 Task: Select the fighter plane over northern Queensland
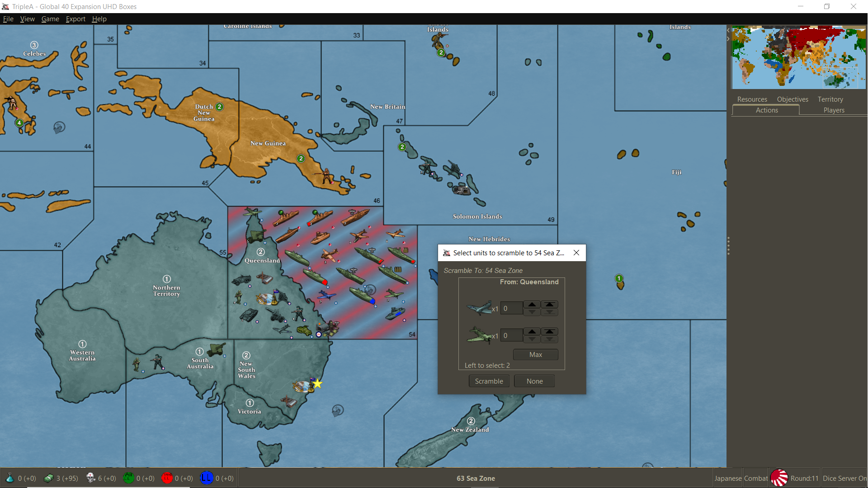[x=252, y=212]
